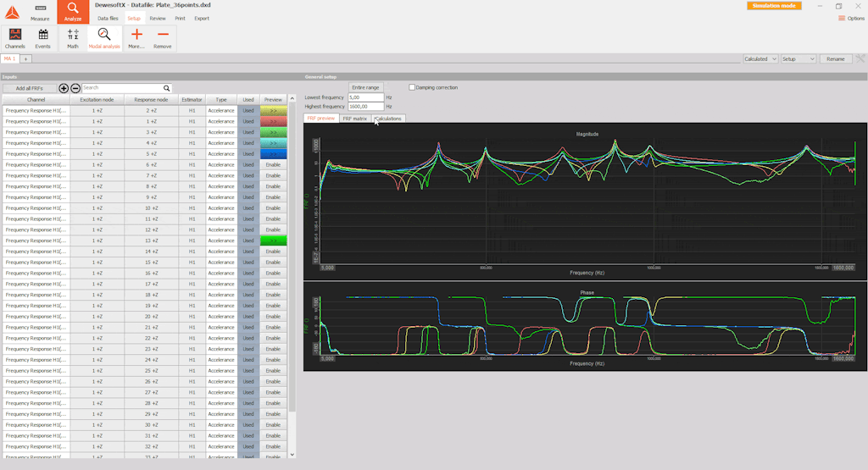
Task: Enable Damping correction checkbox
Action: 412,87
